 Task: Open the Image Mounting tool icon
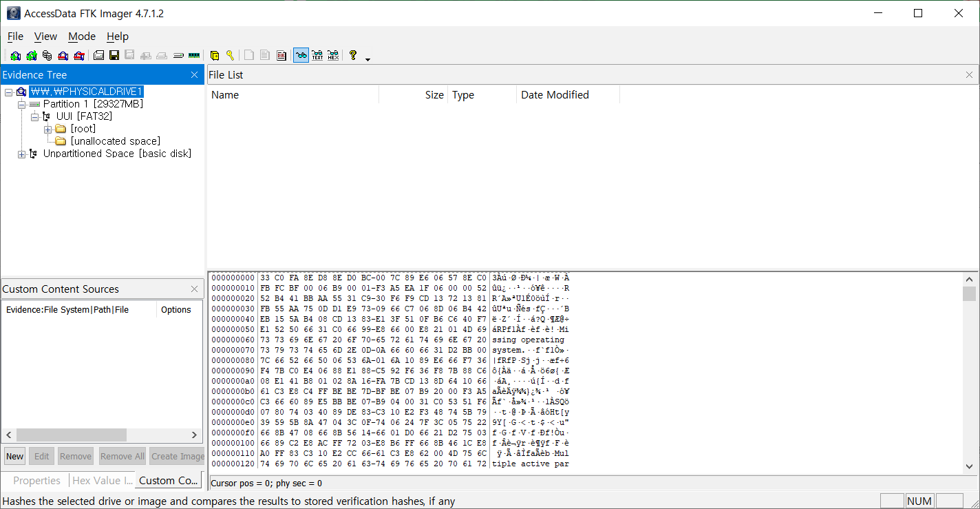click(x=47, y=56)
